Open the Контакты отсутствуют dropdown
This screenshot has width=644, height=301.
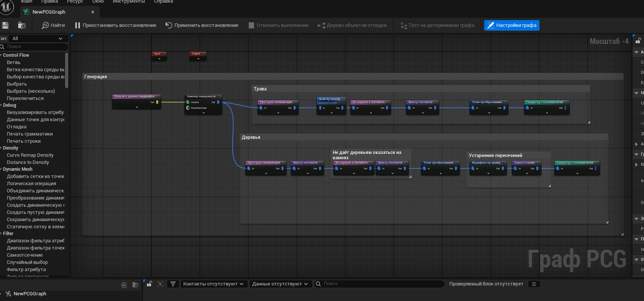pos(214,284)
